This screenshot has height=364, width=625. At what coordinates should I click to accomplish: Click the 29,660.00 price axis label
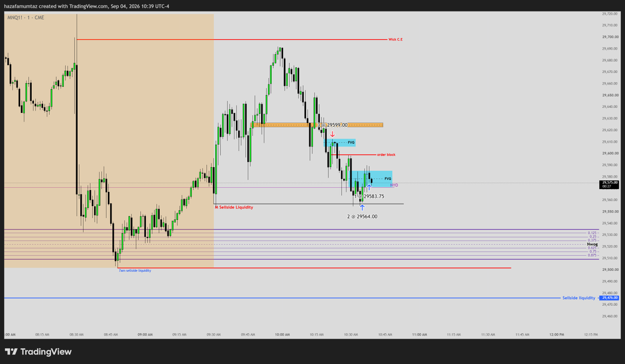click(x=609, y=83)
